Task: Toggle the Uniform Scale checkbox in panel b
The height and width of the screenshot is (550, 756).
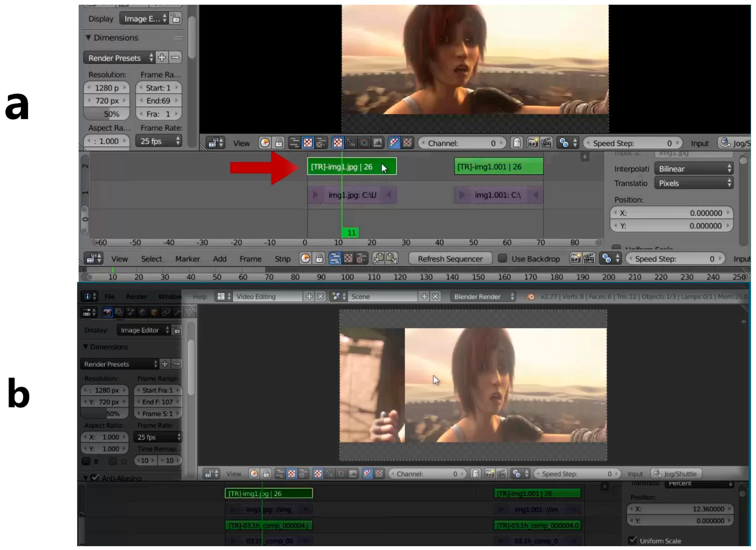Action: coord(632,540)
